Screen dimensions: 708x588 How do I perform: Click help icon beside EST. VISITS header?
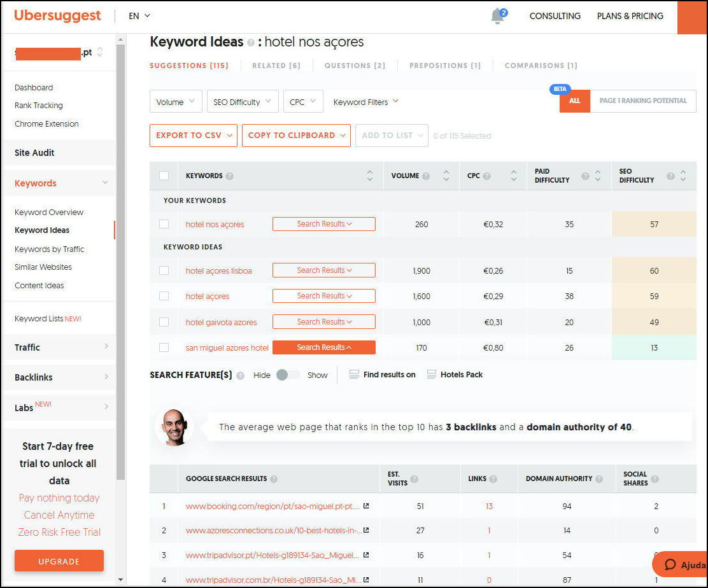pyautogui.click(x=414, y=479)
